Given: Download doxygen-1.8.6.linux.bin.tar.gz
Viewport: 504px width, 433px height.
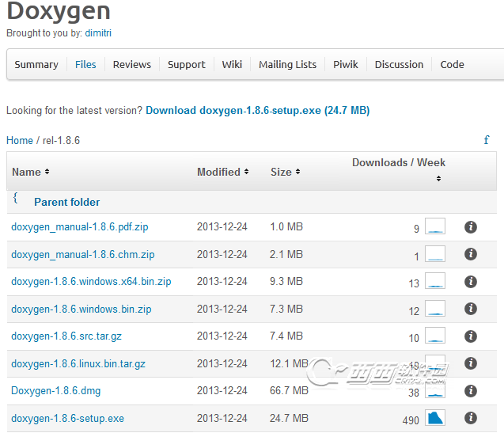Looking at the screenshot, I should [78, 364].
